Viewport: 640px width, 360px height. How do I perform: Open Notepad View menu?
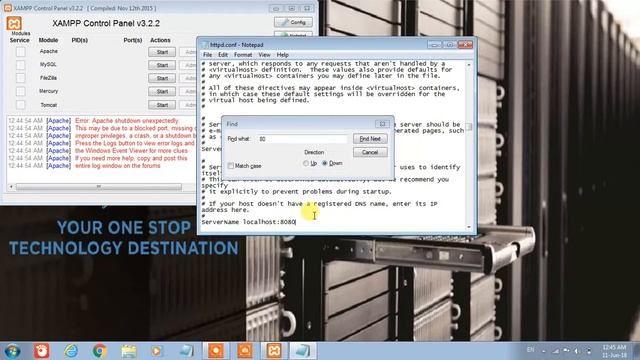[264, 55]
